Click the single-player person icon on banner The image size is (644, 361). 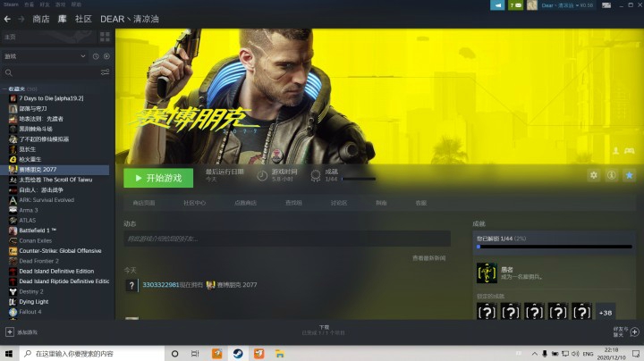[615, 151]
